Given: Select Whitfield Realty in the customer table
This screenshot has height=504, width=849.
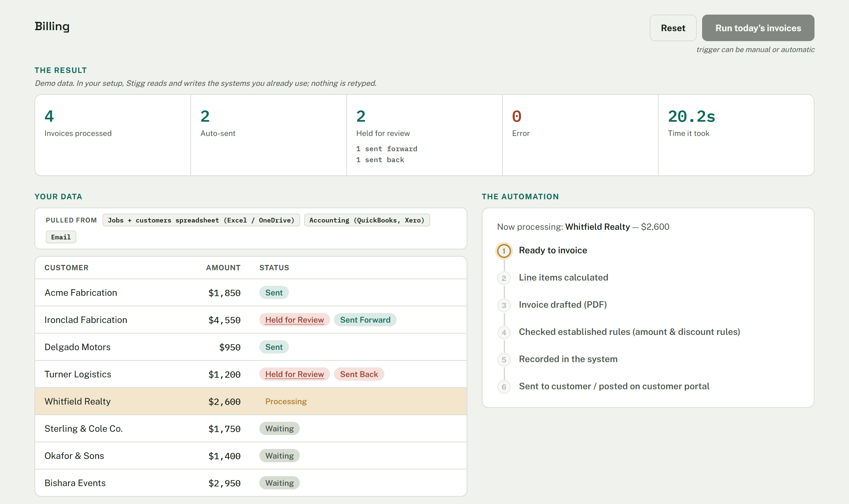Looking at the screenshot, I should click(x=77, y=402).
